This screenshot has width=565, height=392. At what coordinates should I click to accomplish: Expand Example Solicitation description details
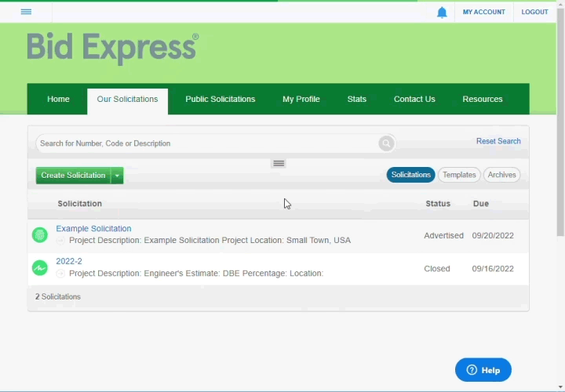click(61, 241)
